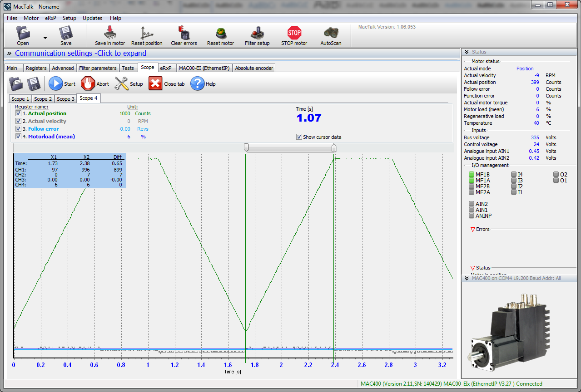Click the left cursor slider handle

[x=246, y=147]
